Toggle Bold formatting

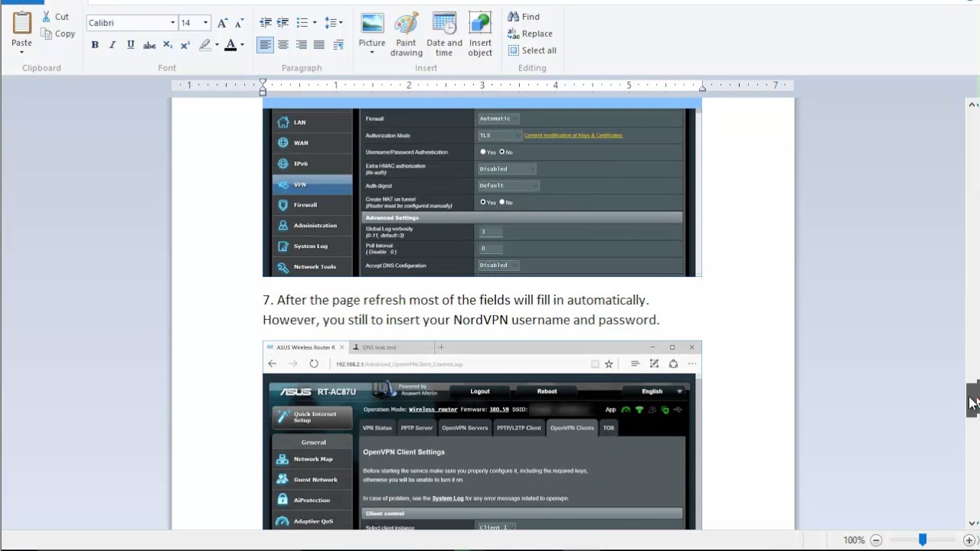click(x=95, y=45)
